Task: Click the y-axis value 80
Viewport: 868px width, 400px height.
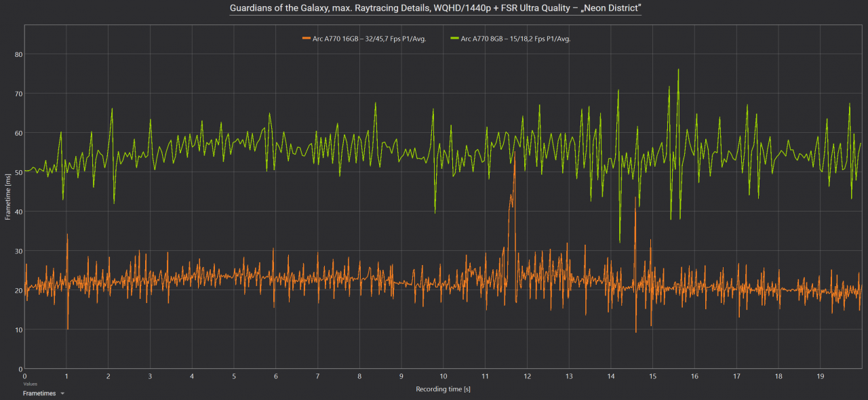Action: (19, 54)
